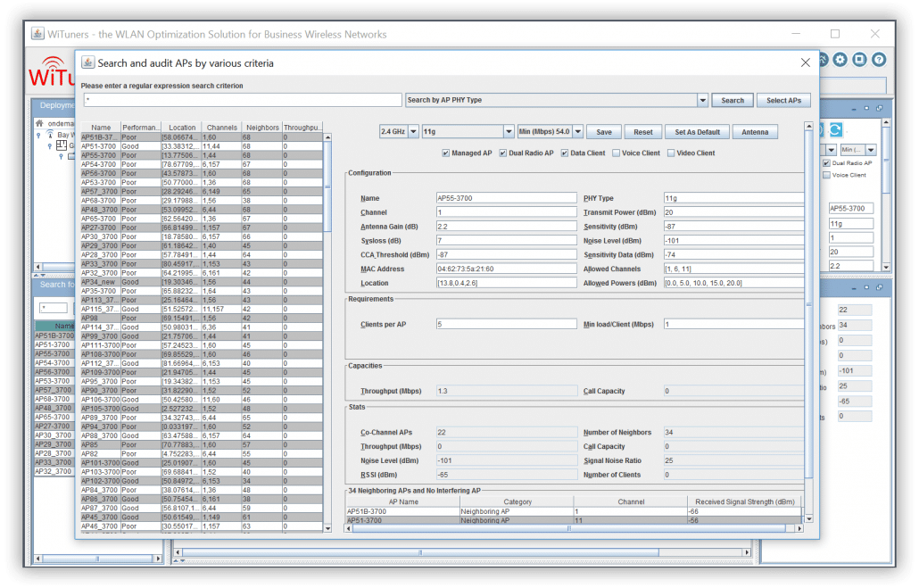Toggle the Managed AP checkbox

(446, 153)
